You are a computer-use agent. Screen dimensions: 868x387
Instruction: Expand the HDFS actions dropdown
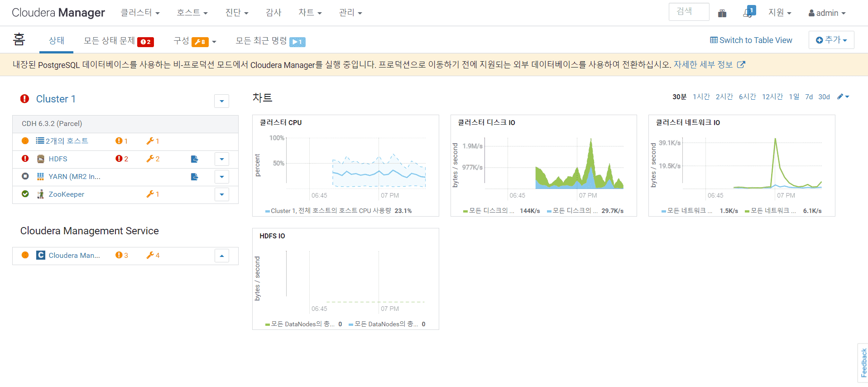pyautogui.click(x=222, y=159)
